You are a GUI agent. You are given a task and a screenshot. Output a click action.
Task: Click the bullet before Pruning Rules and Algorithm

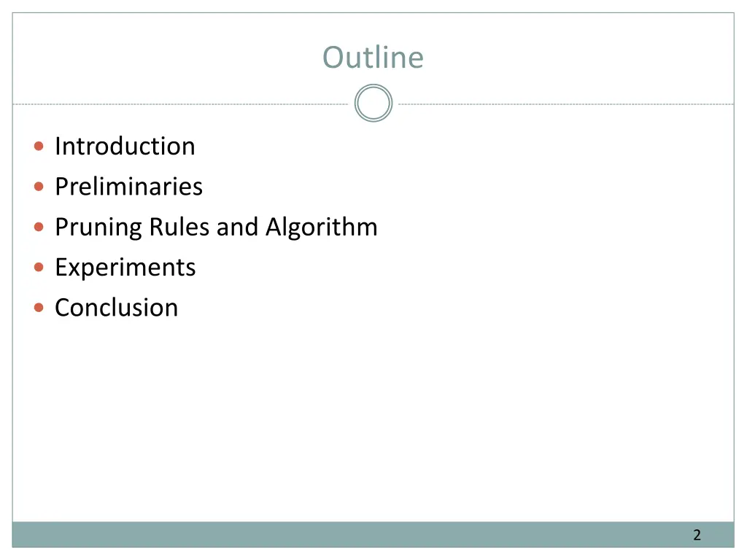(39, 227)
